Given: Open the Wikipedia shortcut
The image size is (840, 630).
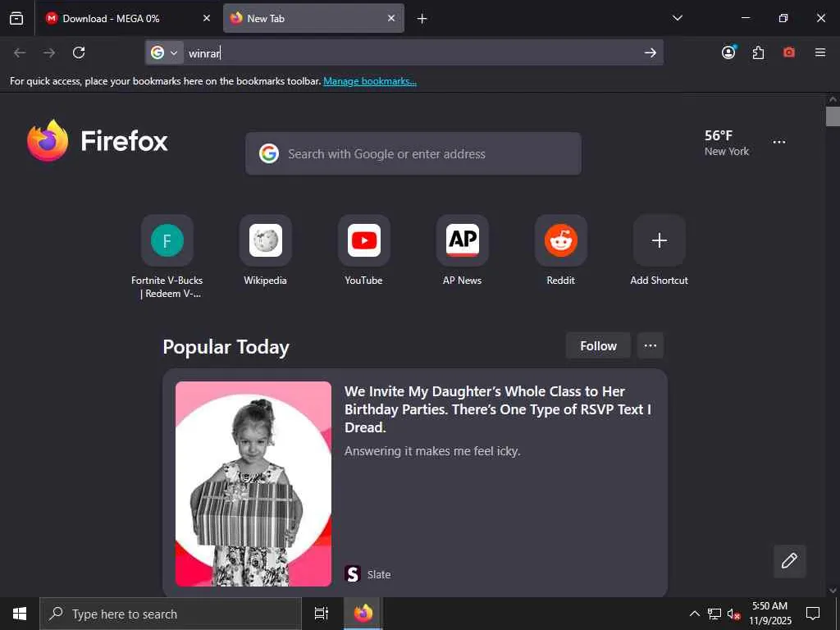Looking at the screenshot, I should click(266, 251).
